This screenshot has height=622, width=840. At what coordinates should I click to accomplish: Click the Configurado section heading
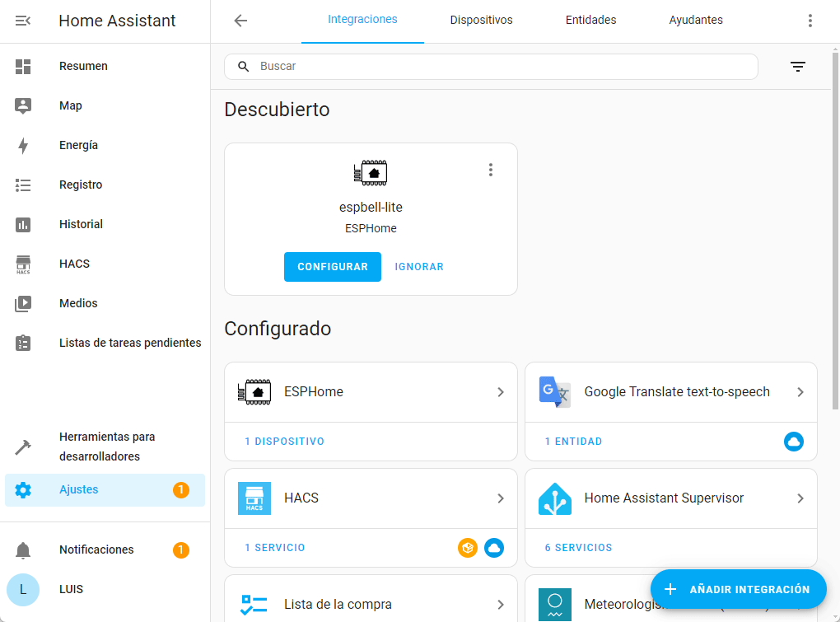click(x=278, y=329)
